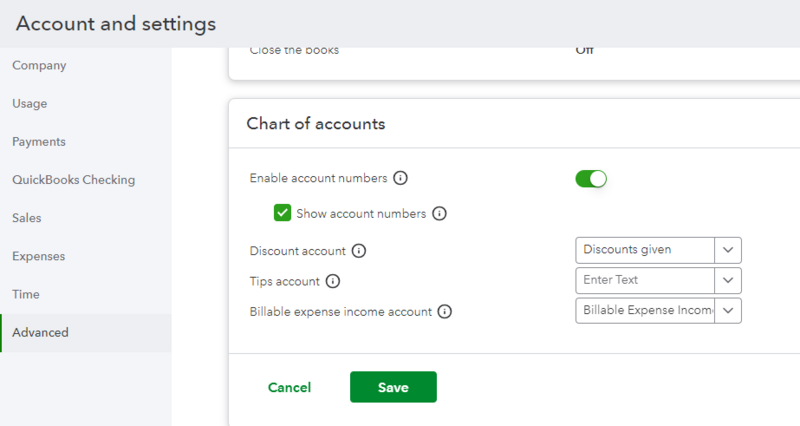Image resolution: width=800 pixels, height=426 pixels.
Task: Switch to the Usage tab
Action: pyautogui.click(x=30, y=104)
